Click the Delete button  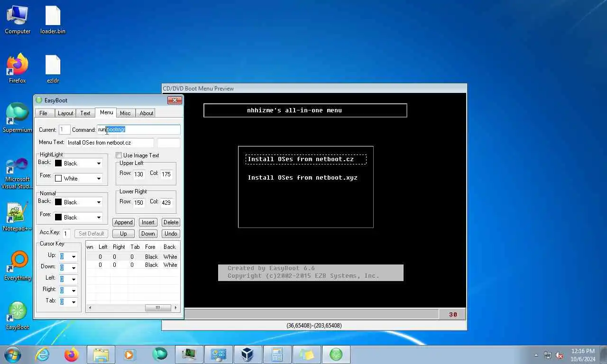[x=171, y=222]
